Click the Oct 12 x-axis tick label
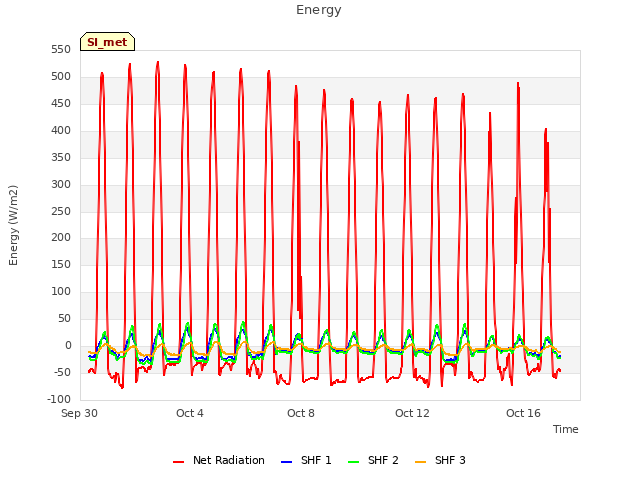640x480 pixels. 412,413
